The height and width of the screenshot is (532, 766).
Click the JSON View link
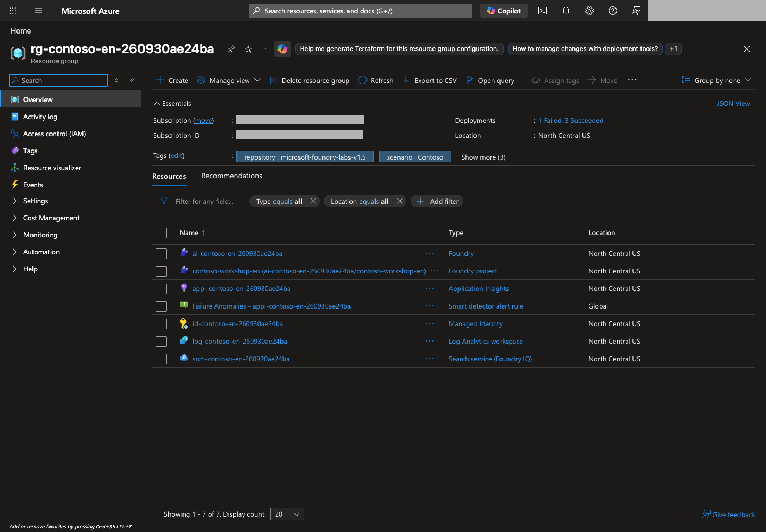pyautogui.click(x=733, y=104)
